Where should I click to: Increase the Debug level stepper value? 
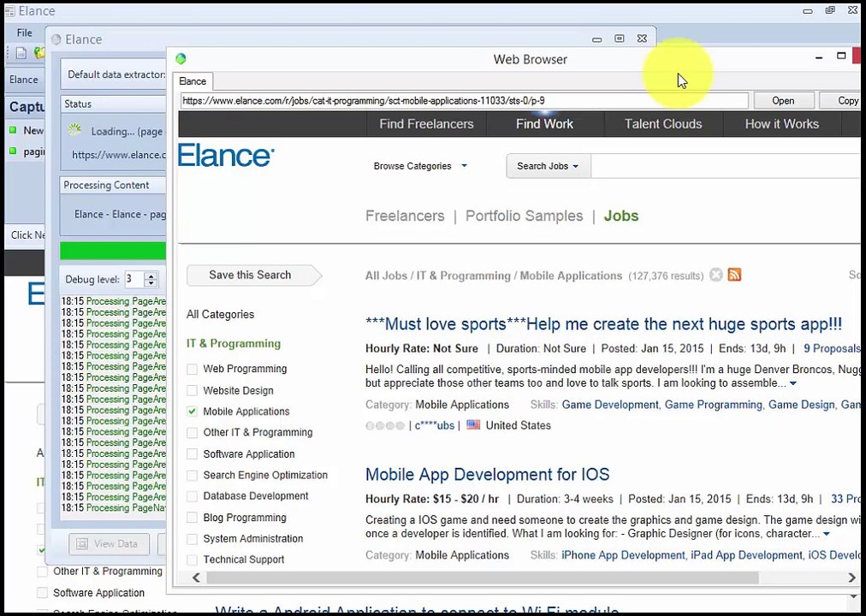click(151, 275)
